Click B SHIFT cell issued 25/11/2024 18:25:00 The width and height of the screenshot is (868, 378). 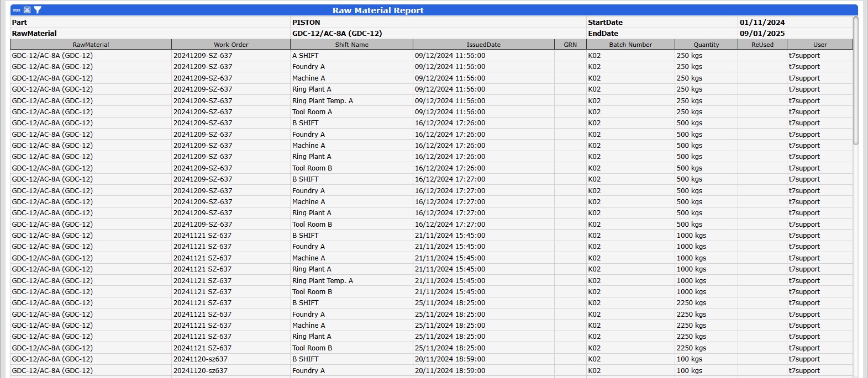pyautogui.click(x=351, y=303)
